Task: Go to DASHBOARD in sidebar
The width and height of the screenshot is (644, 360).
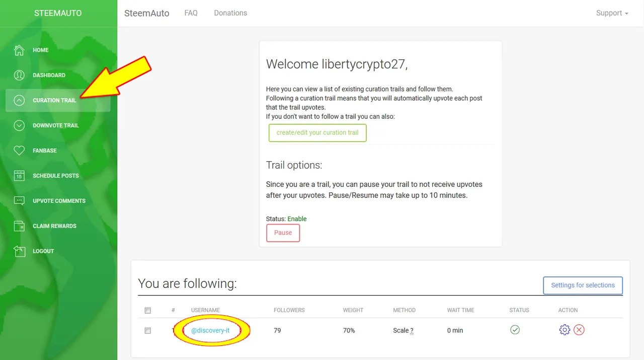Action: (58, 75)
